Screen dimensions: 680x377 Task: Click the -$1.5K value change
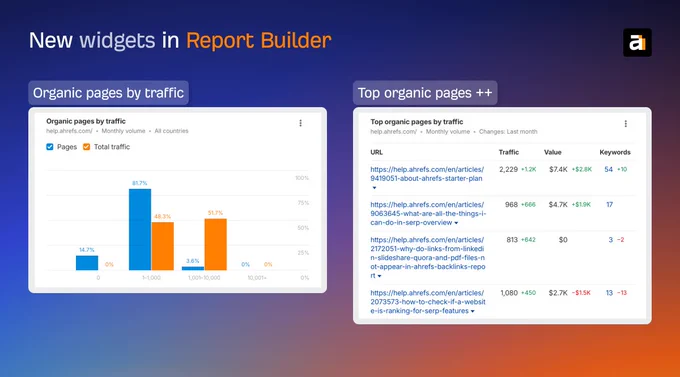[581, 293]
